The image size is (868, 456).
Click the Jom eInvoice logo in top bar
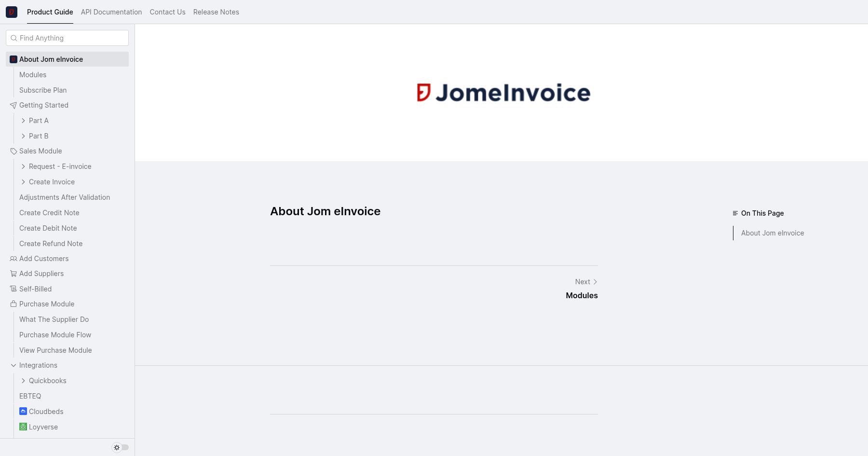pos(12,12)
